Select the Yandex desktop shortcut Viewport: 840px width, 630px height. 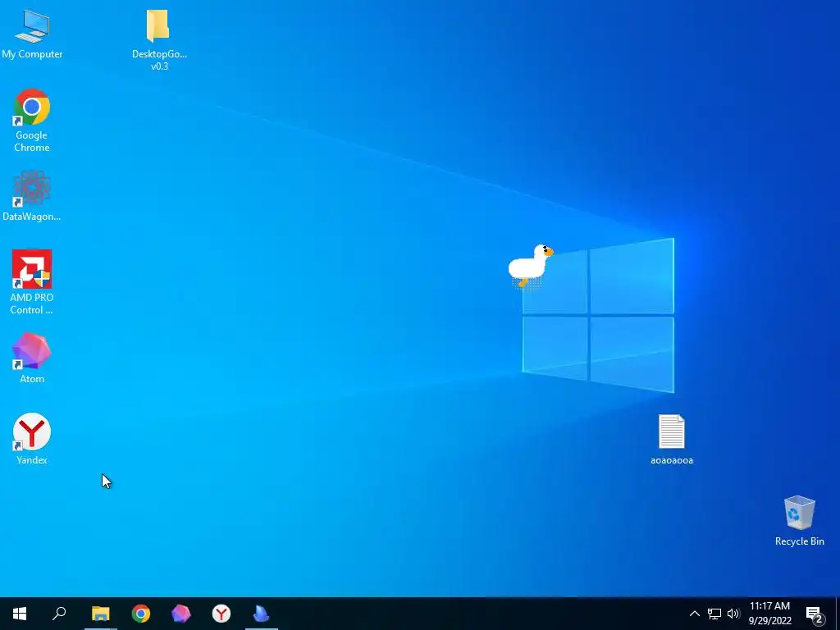tap(32, 438)
